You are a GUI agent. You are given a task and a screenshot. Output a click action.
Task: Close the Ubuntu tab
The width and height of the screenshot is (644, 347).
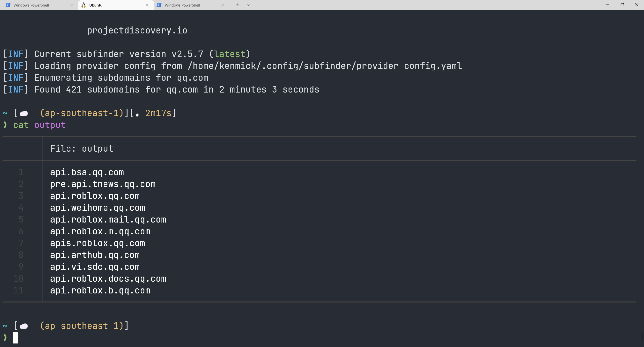click(x=147, y=5)
